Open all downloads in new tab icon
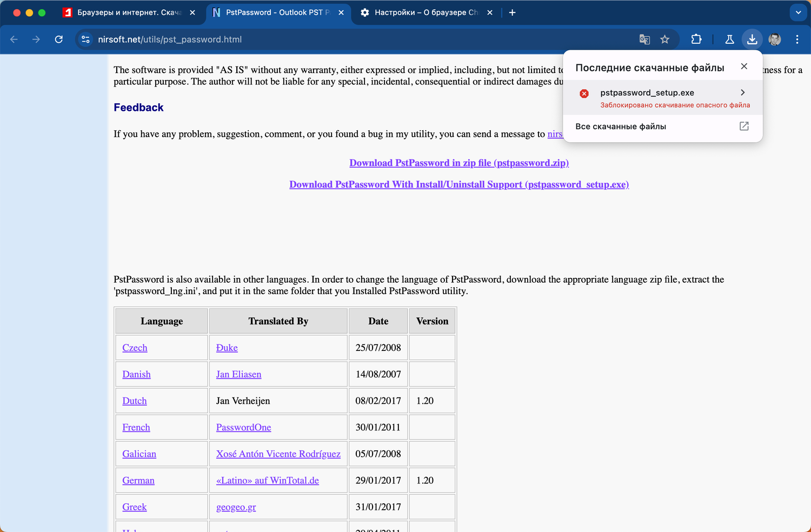811x532 pixels. (x=744, y=126)
